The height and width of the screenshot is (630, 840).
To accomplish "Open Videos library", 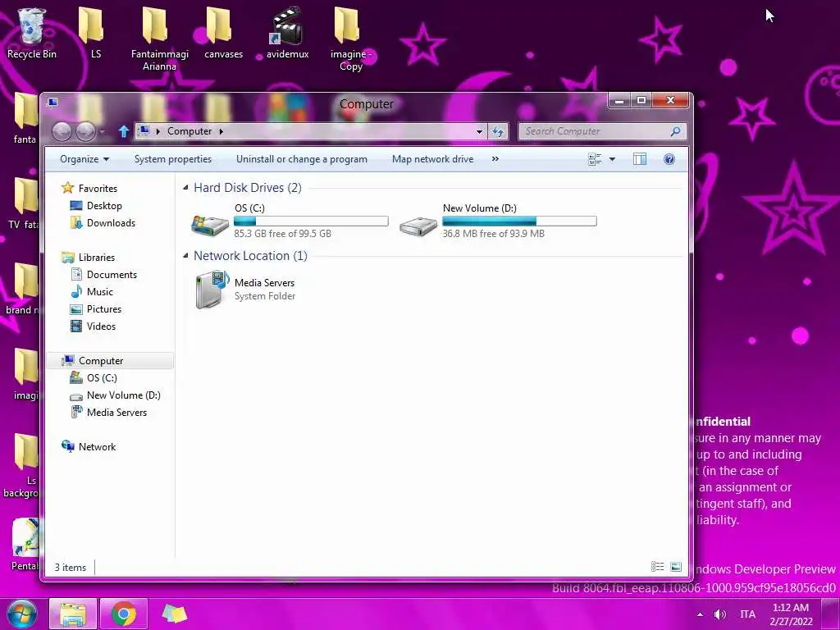I will tap(101, 326).
